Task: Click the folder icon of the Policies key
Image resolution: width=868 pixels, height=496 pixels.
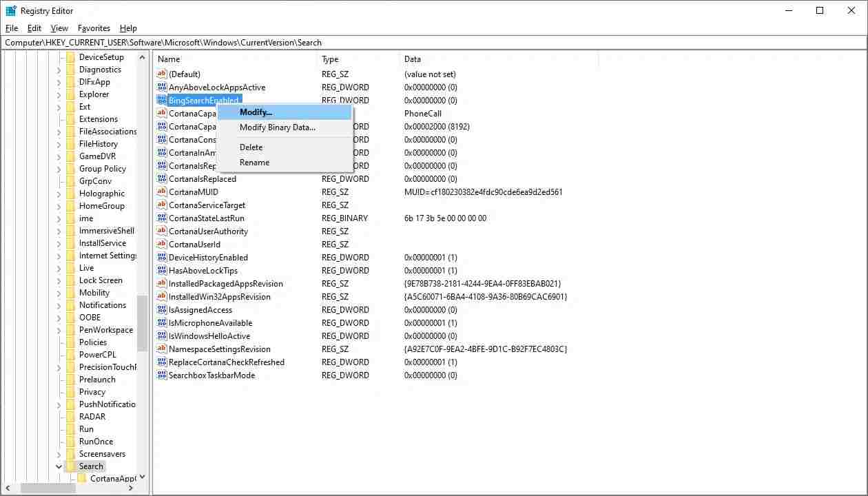Action: (x=70, y=342)
